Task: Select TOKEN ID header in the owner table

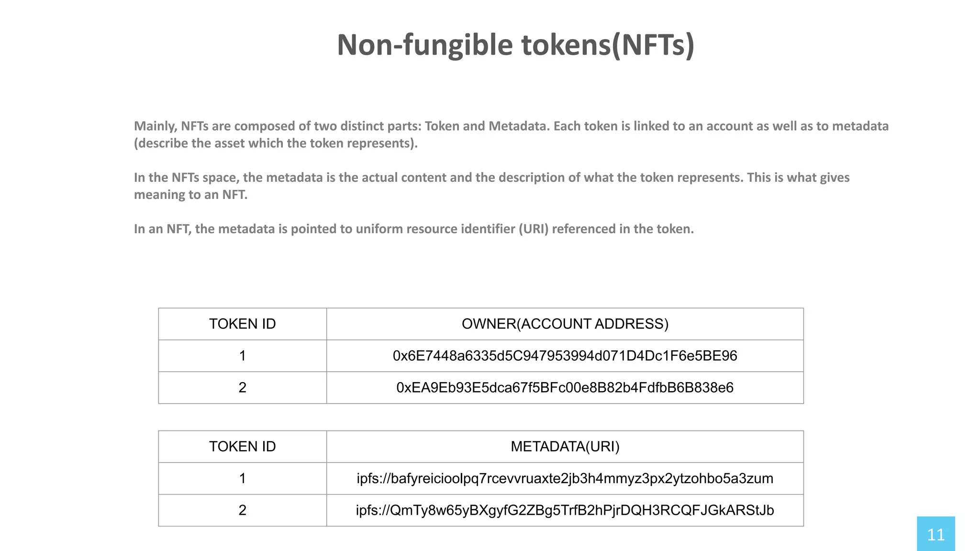Action: point(242,324)
